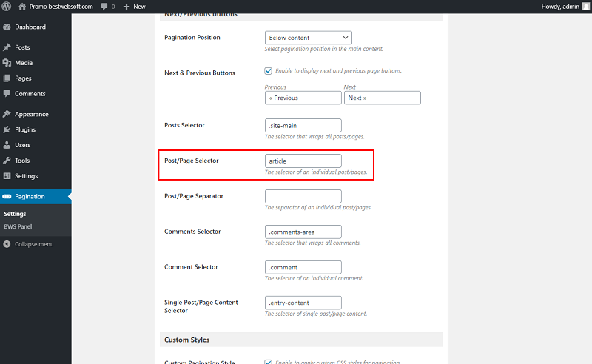592x364 pixels.
Task: Click the admin avatar icon
Action: pos(585,7)
